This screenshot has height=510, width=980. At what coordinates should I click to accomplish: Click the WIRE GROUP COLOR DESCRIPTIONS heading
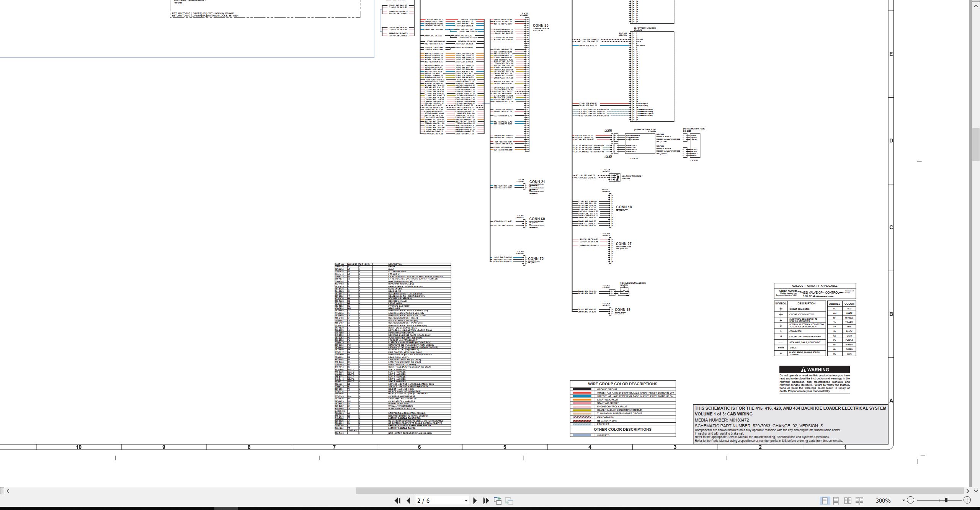coord(622,384)
